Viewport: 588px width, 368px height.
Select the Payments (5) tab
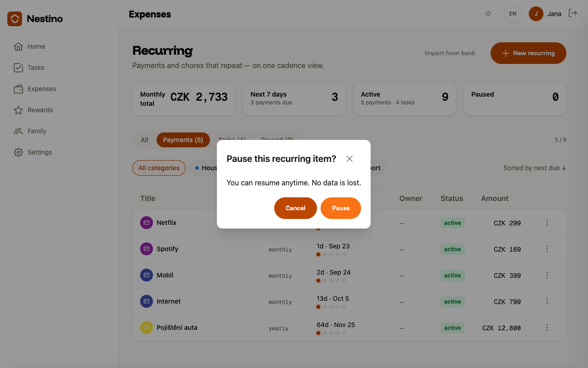point(183,140)
